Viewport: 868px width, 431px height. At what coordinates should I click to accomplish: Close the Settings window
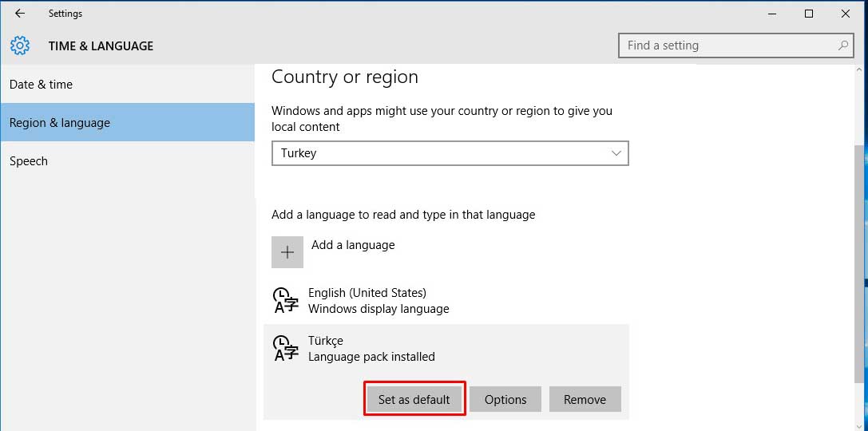pos(846,14)
